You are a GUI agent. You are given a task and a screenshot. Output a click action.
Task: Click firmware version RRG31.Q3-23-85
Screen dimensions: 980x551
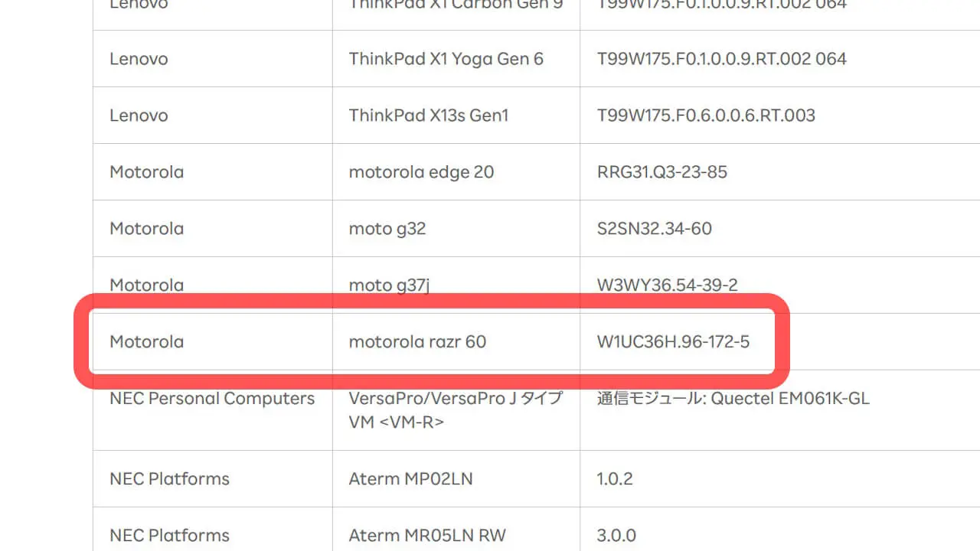(662, 172)
